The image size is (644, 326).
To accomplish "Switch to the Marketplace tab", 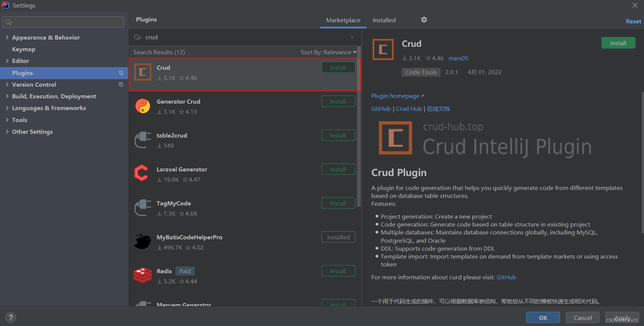I will [343, 20].
